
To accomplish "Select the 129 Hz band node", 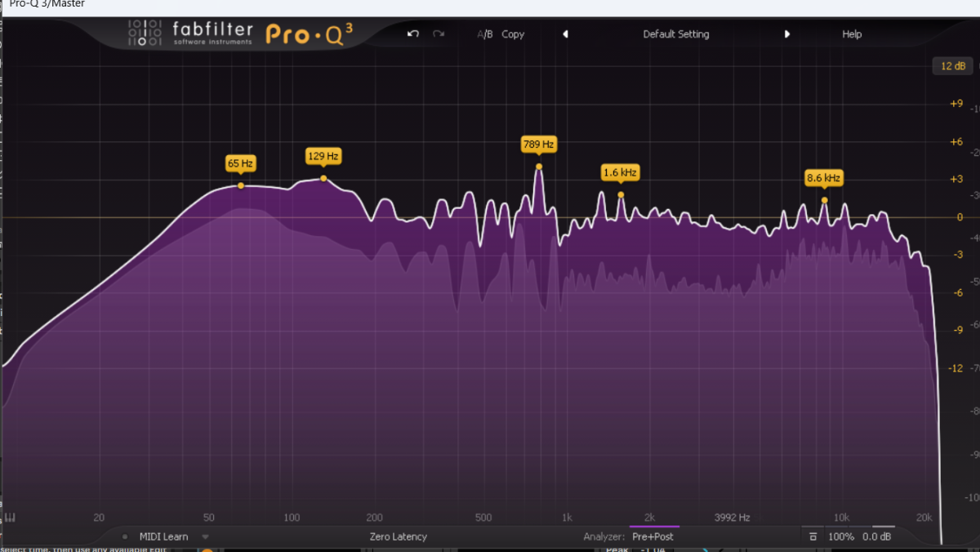I will pos(323,178).
